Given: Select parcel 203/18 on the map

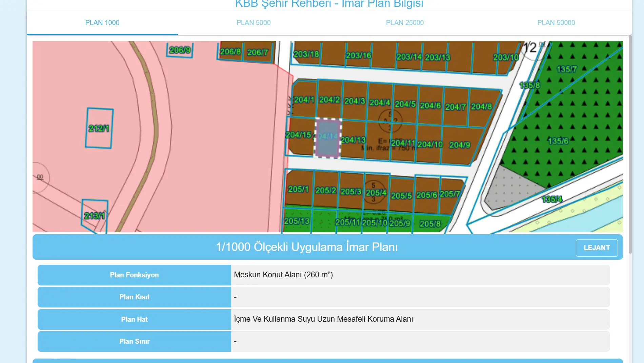Looking at the screenshot, I should (306, 54).
